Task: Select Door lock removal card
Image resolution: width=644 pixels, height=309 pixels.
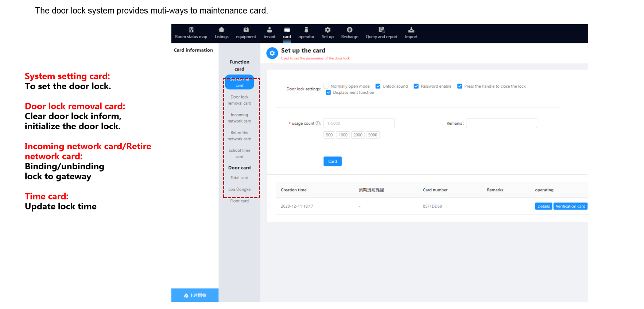Action: [x=239, y=100]
